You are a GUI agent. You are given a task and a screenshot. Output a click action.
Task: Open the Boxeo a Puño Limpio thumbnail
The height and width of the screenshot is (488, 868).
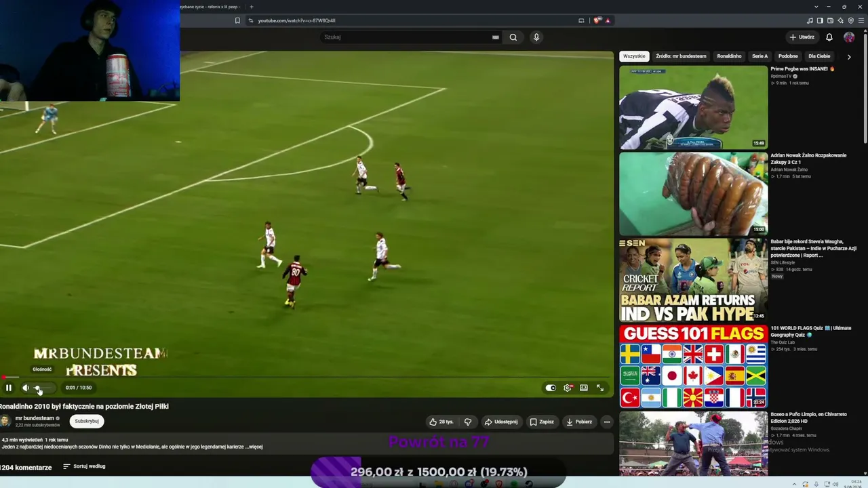(693, 443)
